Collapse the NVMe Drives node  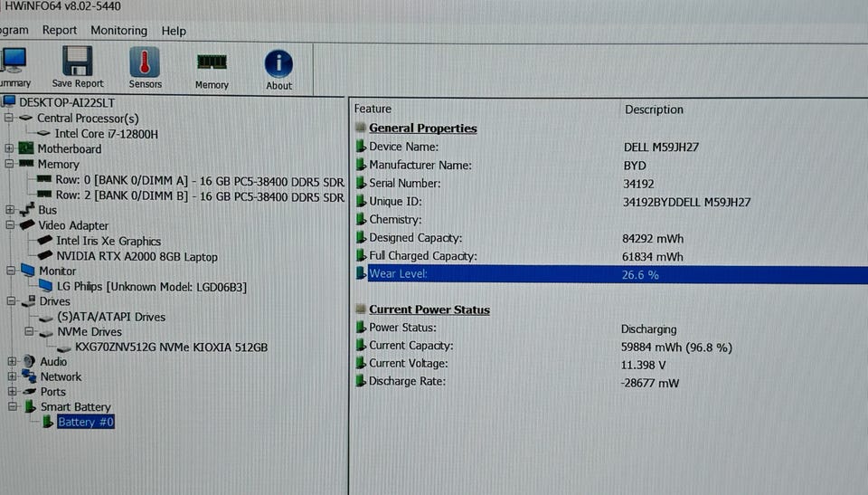tap(29, 331)
